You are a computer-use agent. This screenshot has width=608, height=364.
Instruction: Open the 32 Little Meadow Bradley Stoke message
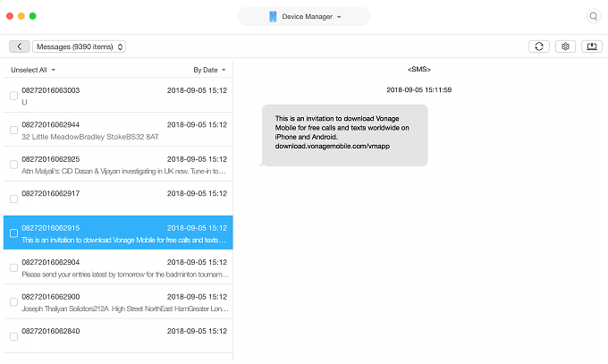click(x=118, y=130)
